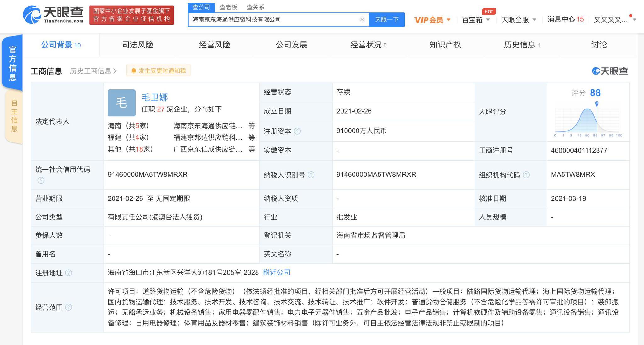Select credit code 91460000MA5TW8MRXR under 统一社会信用代码
Image resolution: width=644 pixels, height=345 pixels.
147,175
